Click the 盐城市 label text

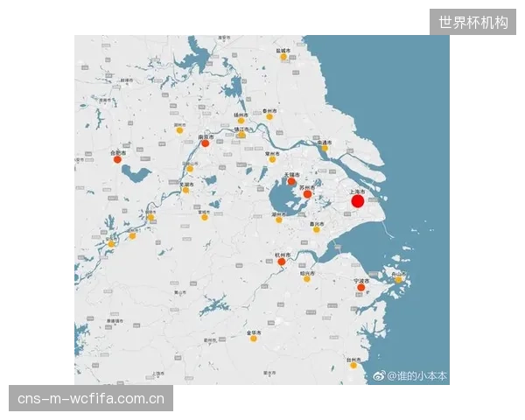283,51
